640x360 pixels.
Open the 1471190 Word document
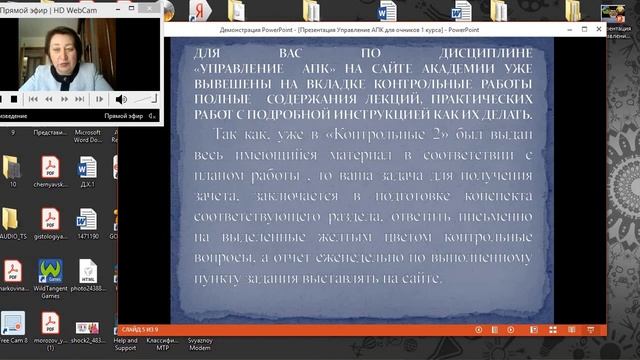87,223
